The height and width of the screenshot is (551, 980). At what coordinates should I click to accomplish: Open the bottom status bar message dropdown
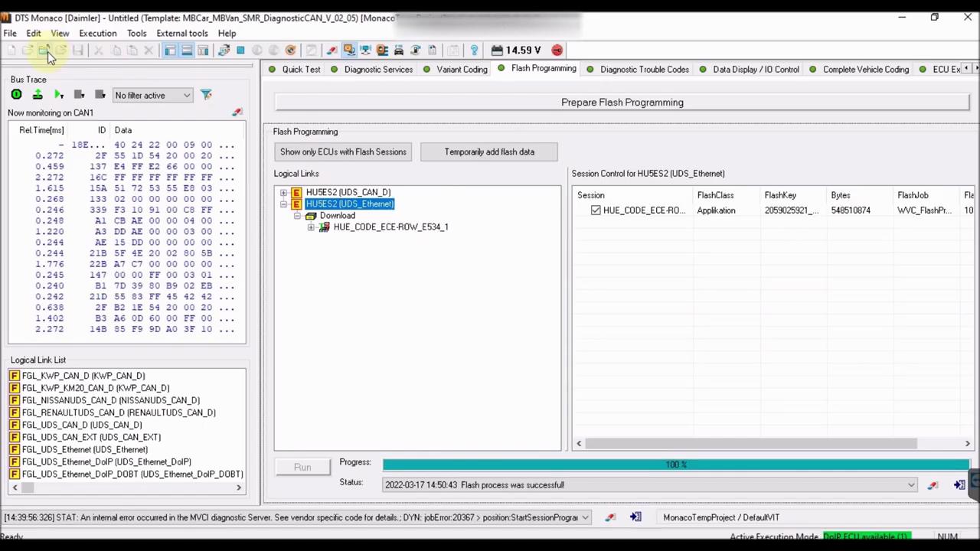(x=585, y=517)
